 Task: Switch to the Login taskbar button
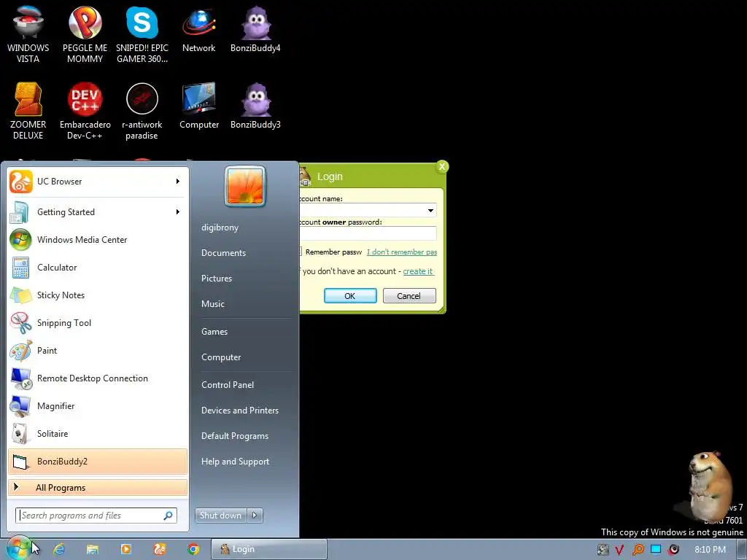tap(268, 549)
